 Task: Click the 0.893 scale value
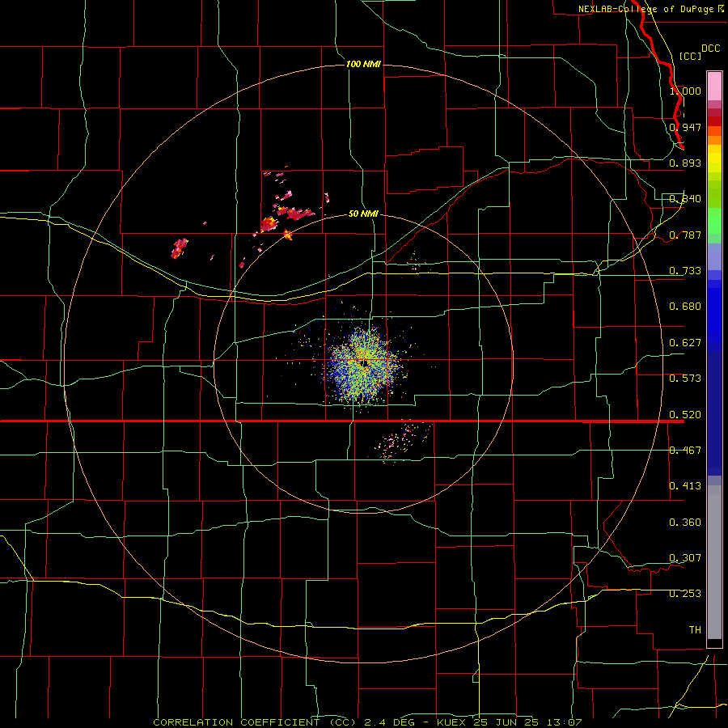click(685, 163)
